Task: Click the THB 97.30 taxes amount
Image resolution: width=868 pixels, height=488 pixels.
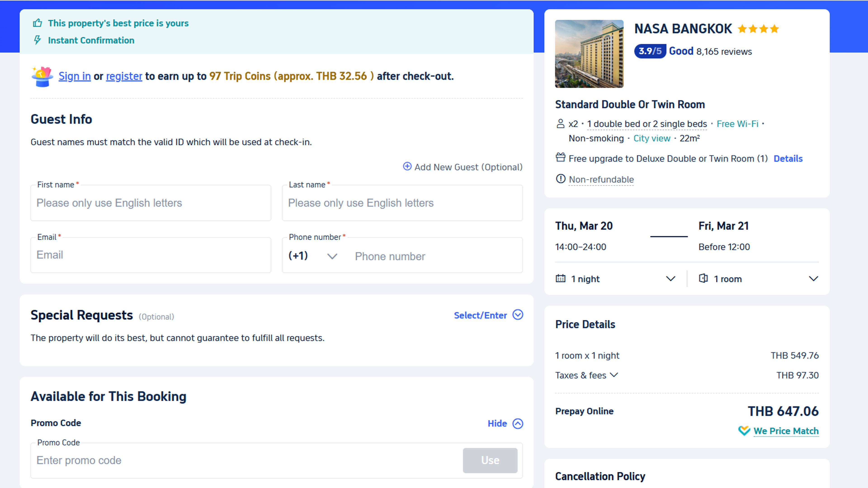Action: 797,375
